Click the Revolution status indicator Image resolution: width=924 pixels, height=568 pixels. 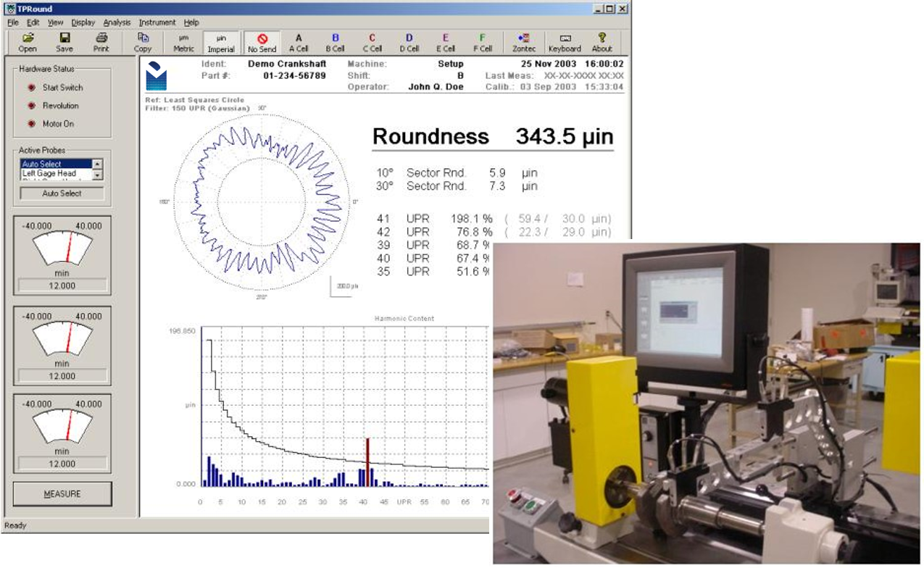pyautogui.click(x=32, y=106)
